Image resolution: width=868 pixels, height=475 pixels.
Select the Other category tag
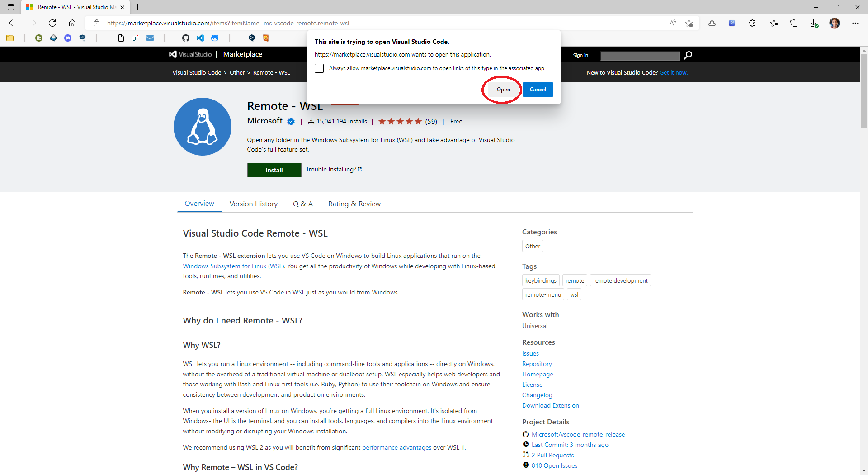click(x=533, y=246)
